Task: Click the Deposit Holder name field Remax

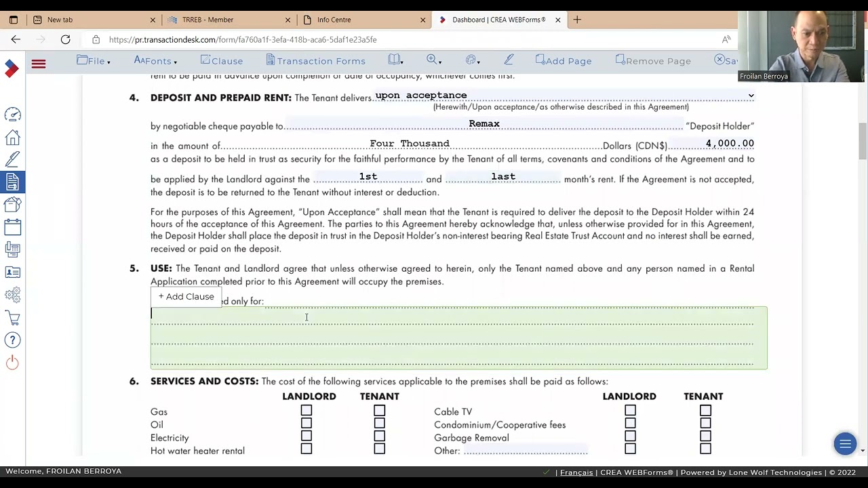Action: 484,124
